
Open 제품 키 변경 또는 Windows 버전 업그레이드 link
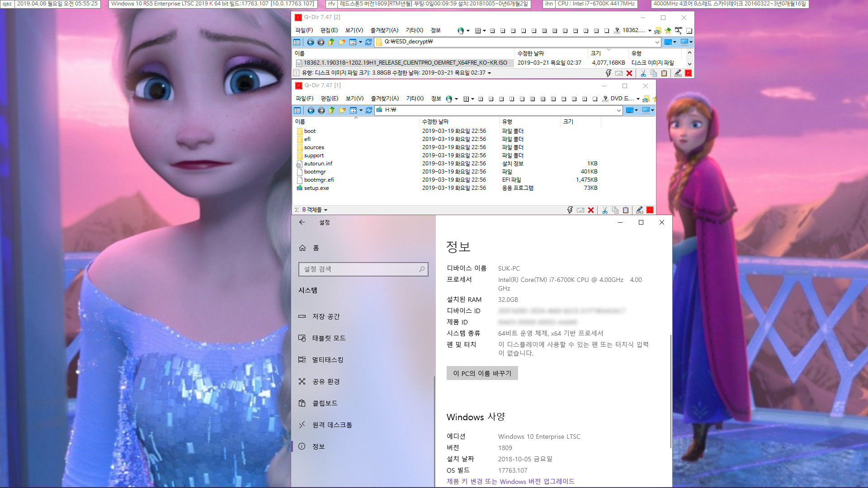click(510, 482)
